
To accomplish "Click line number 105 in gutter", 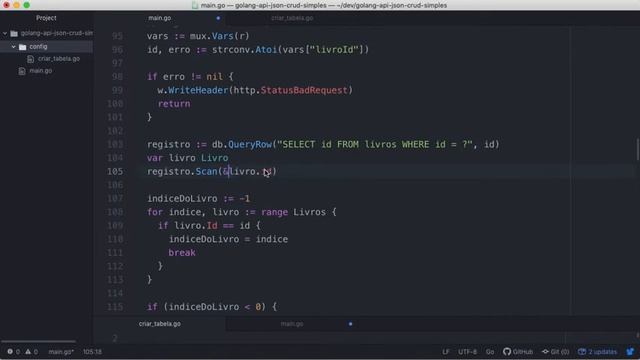I will 115,171.
